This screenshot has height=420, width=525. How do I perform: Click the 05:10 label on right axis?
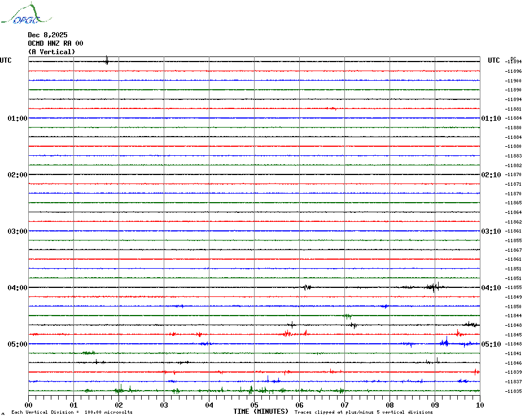(491, 344)
